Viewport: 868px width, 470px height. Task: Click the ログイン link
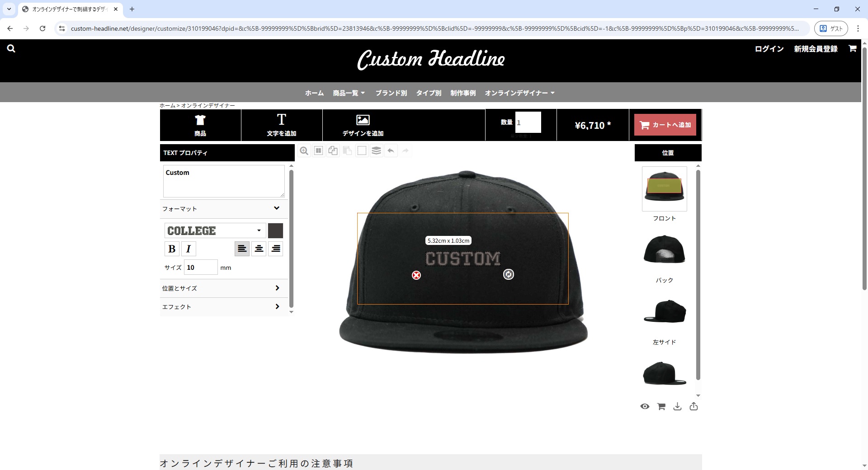tap(769, 49)
